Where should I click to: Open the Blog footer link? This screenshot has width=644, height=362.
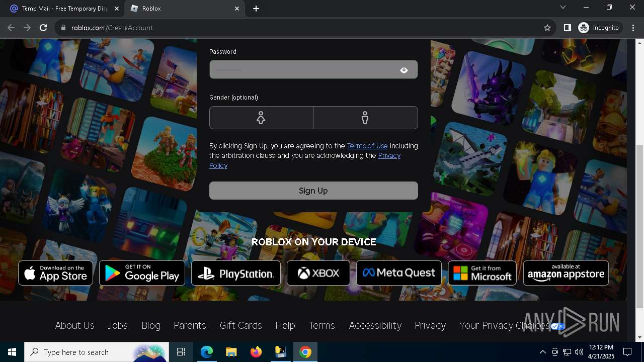tap(151, 325)
